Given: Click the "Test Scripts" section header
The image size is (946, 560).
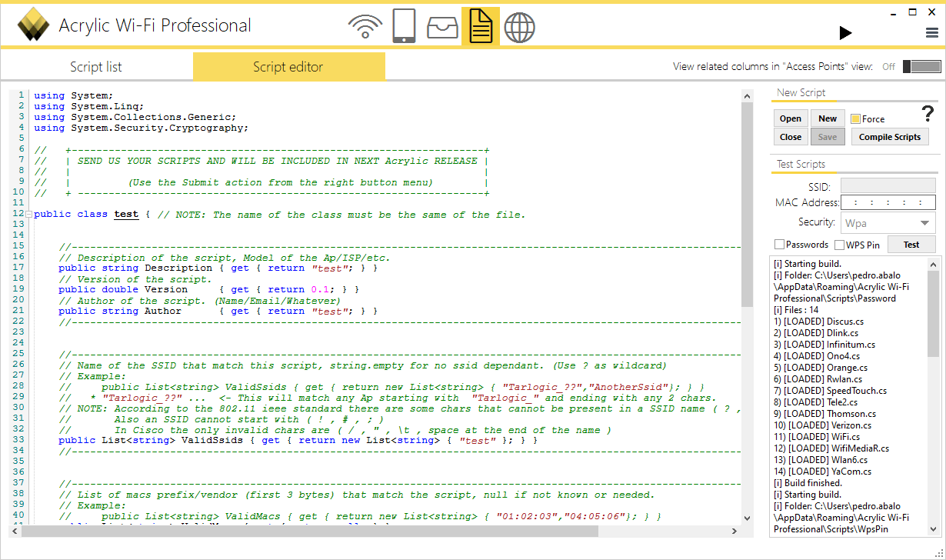Looking at the screenshot, I should (801, 164).
